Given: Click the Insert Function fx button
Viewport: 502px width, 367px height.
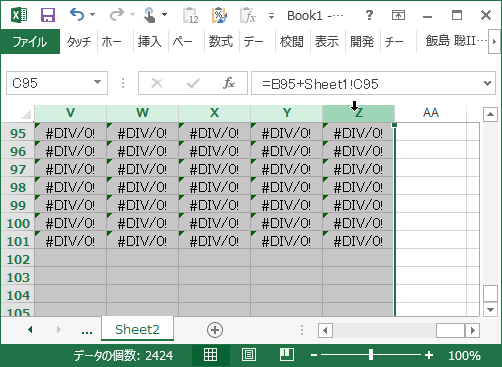Looking at the screenshot, I should click(229, 83).
